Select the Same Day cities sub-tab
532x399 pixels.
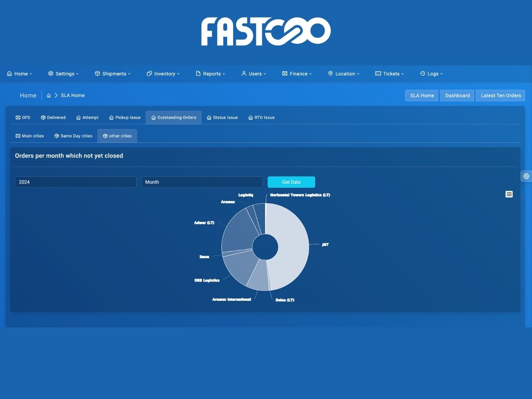pos(74,136)
